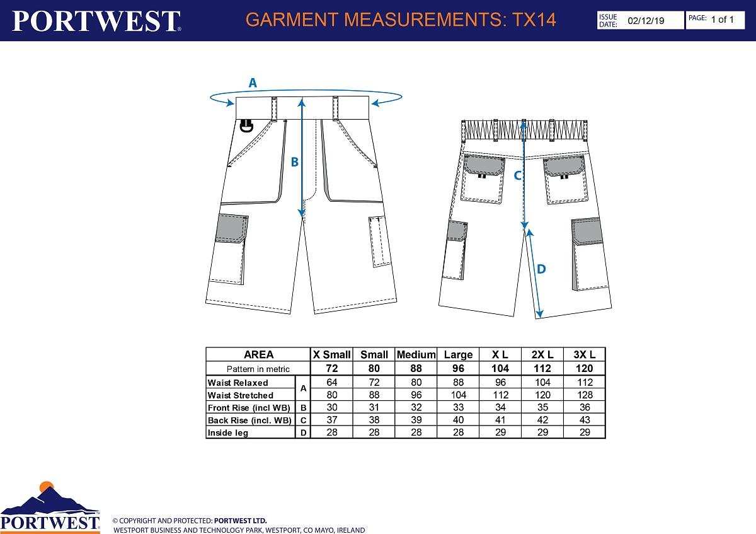Click the 'D' code cell in the table
The height and width of the screenshot is (534, 756).
click(x=303, y=433)
